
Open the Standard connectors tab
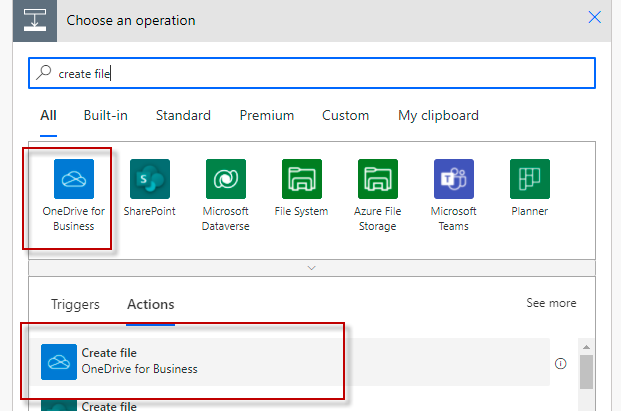tap(183, 116)
